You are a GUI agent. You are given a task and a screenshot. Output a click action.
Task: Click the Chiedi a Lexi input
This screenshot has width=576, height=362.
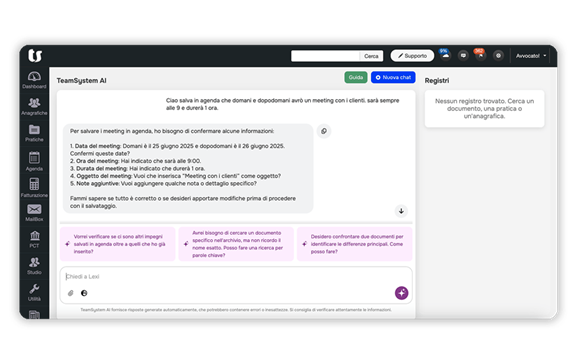[235, 276]
